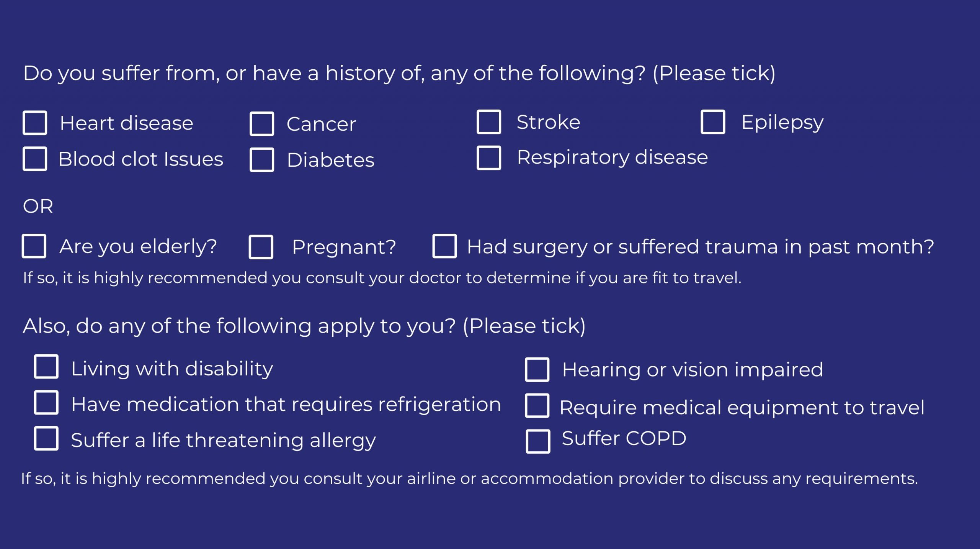Screen dimensions: 980x549
Task: Tick the Require medical equipment checkbox
Action: tap(537, 405)
